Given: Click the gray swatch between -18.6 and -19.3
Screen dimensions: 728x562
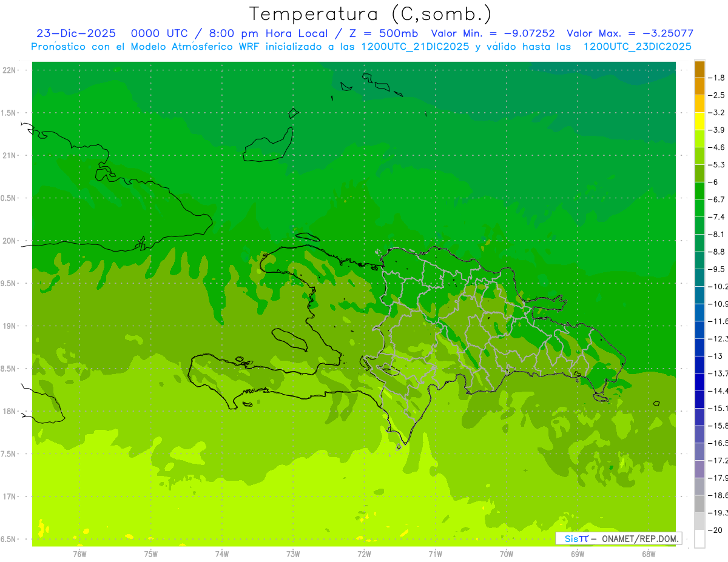Looking at the screenshot, I should (699, 504).
